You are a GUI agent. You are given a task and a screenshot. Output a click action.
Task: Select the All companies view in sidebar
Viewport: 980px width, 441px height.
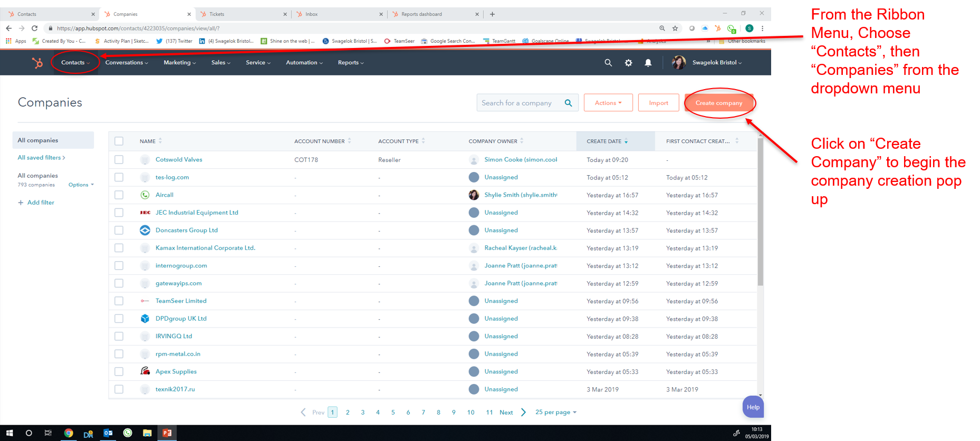pyautogui.click(x=53, y=140)
